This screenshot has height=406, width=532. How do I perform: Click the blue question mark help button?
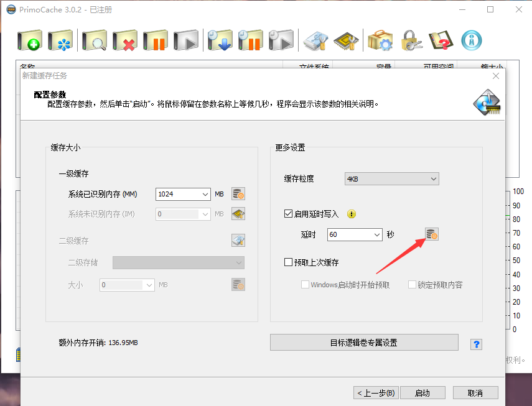tap(477, 344)
